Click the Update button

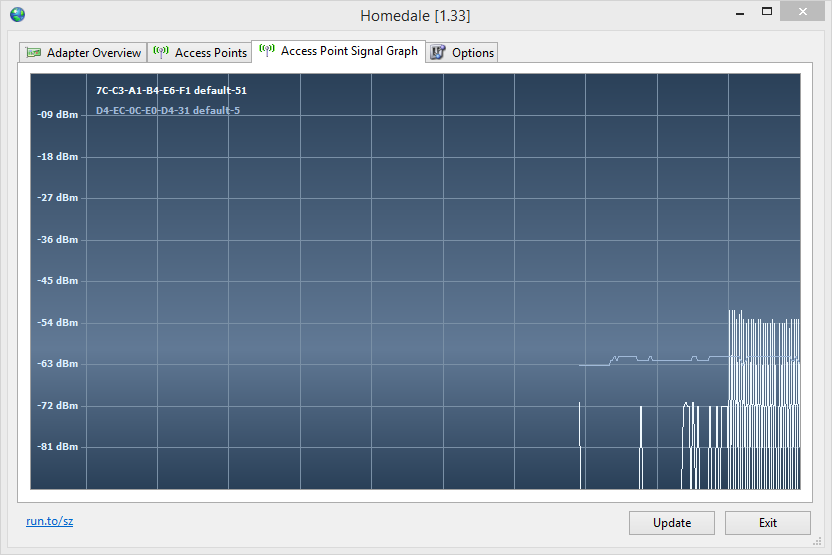click(x=672, y=523)
